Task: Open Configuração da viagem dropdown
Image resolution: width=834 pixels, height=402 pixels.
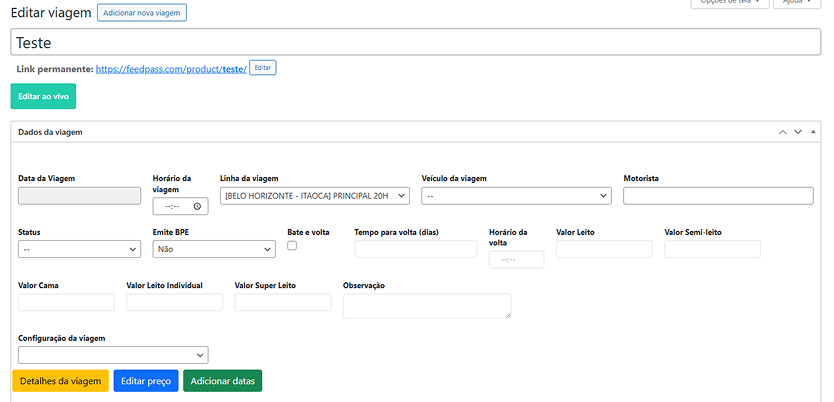Action: pos(113,355)
